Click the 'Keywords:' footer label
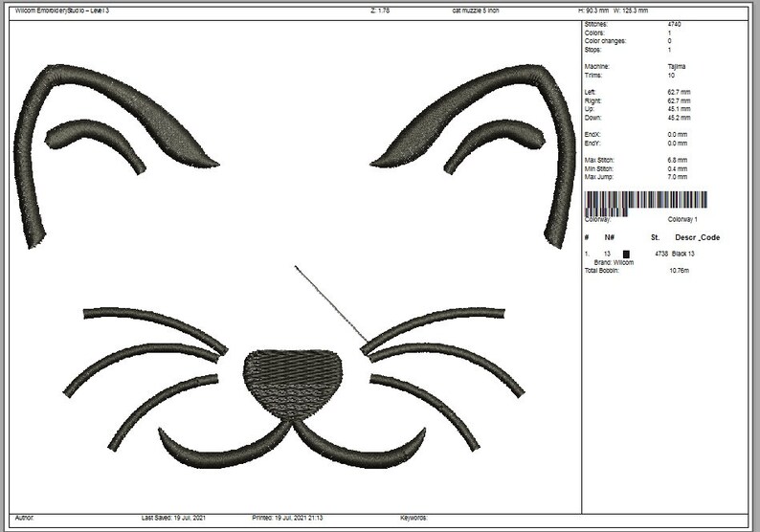760x532 pixels. tap(414, 518)
